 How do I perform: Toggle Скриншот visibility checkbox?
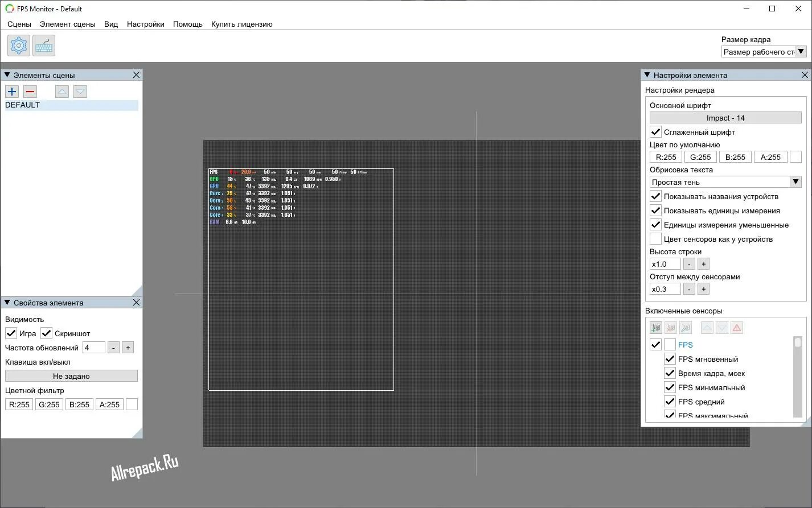(x=46, y=333)
